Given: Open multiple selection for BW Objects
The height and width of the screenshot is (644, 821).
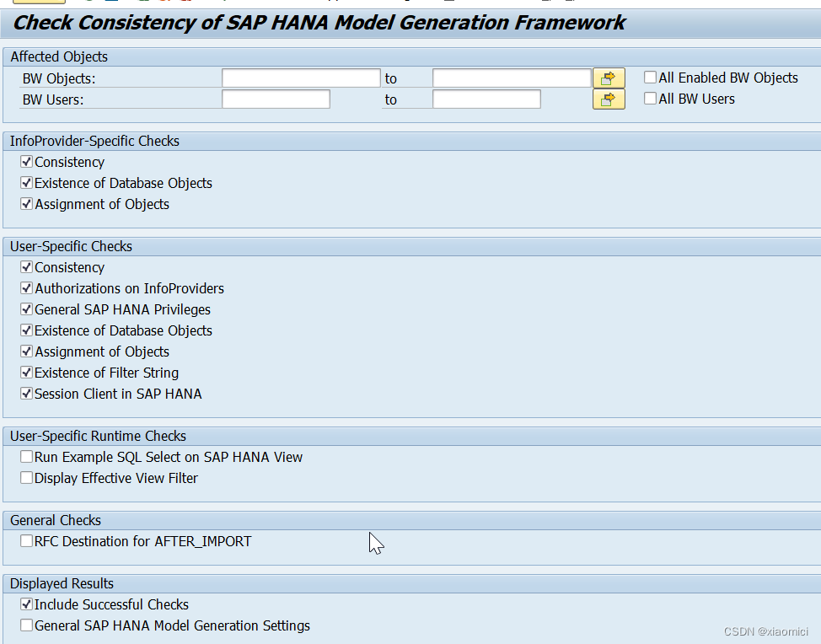Looking at the screenshot, I should tap(609, 78).
